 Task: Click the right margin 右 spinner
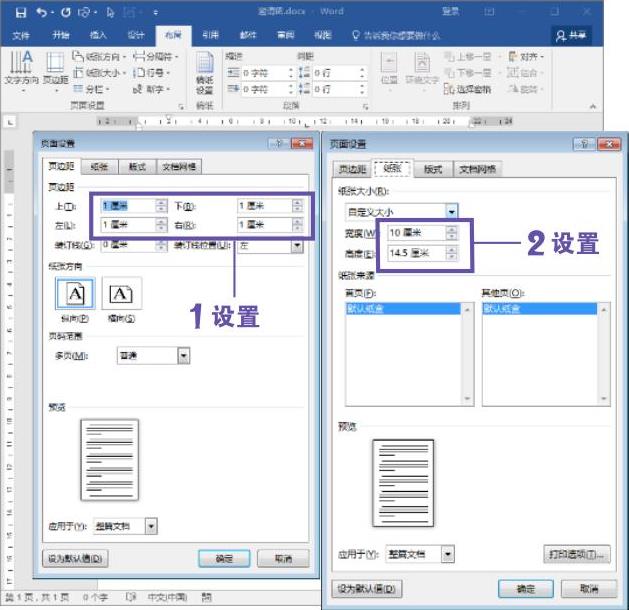[x=297, y=225]
